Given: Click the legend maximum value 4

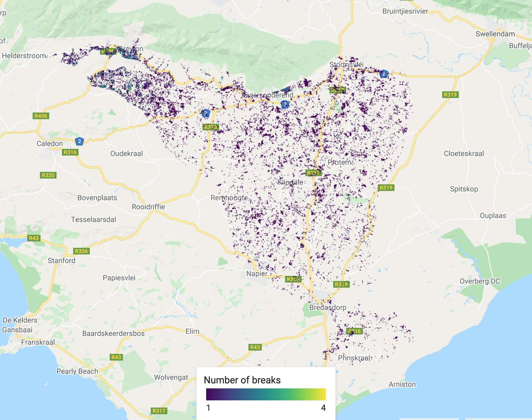Looking at the screenshot, I should tap(323, 408).
